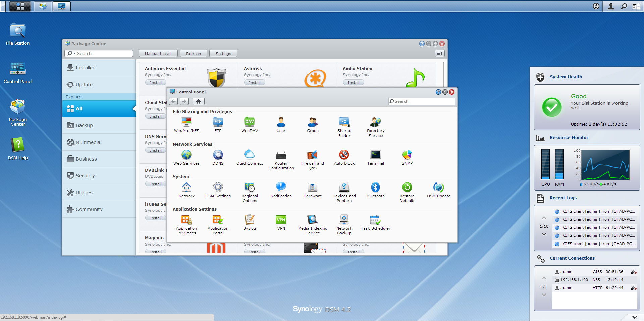Open the Shared Folder icon
644x321 pixels.
[344, 123]
